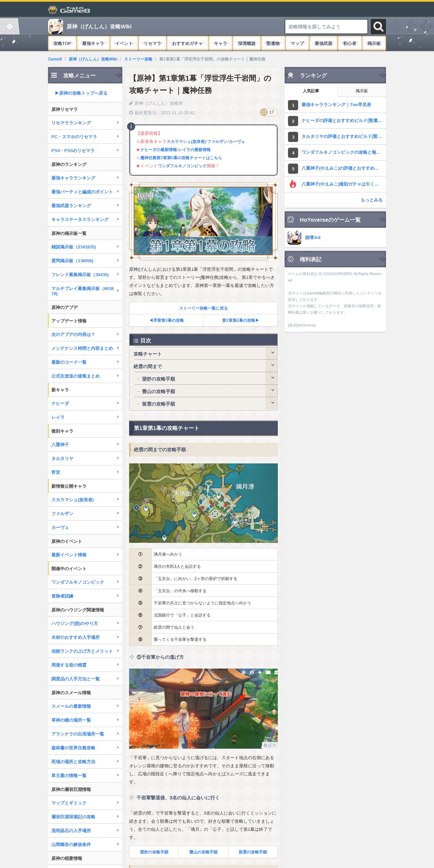
Task: Click ワンダフルキノコンピック news link
Action: (x=182, y=166)
